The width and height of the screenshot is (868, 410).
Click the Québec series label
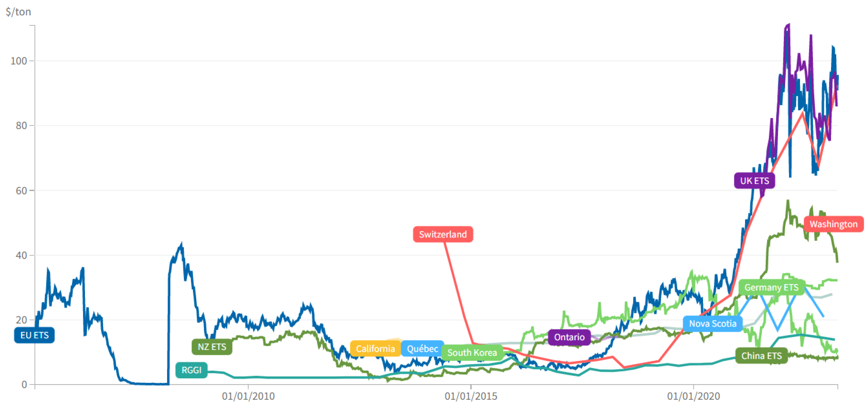click(x=422, y=348)
